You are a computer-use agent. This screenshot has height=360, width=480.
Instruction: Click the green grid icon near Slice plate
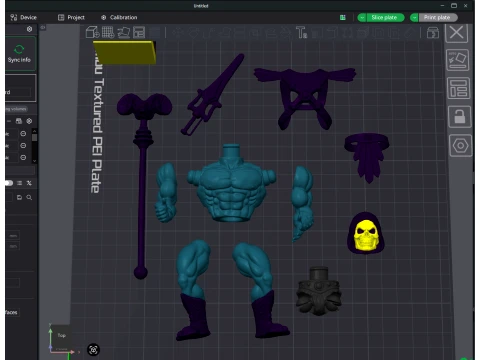343,17
